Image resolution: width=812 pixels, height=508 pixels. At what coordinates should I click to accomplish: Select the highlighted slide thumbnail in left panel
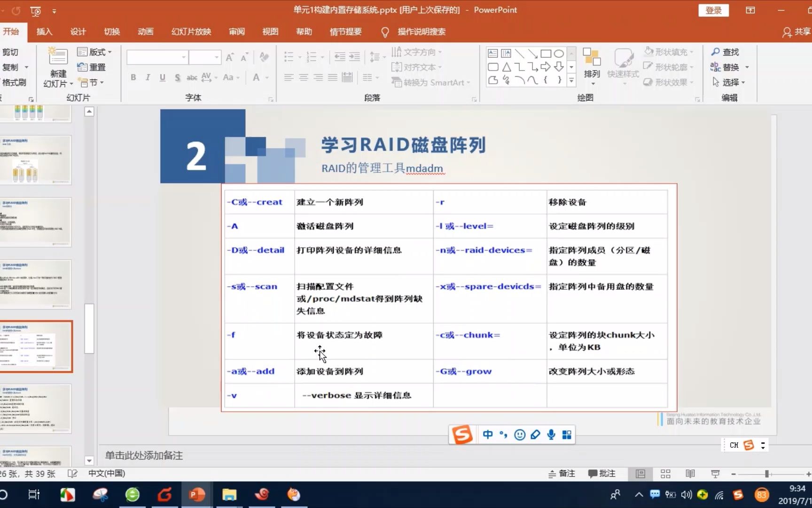(x=36, y=347)
